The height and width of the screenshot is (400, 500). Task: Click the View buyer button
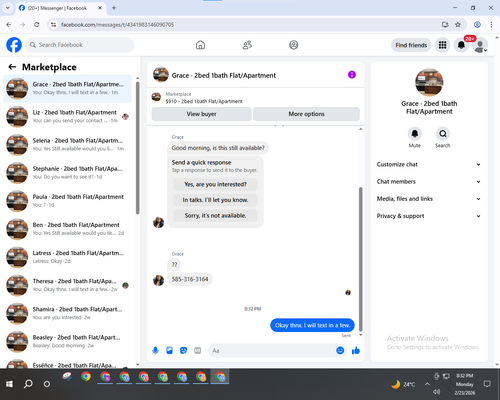coord(201,114)
